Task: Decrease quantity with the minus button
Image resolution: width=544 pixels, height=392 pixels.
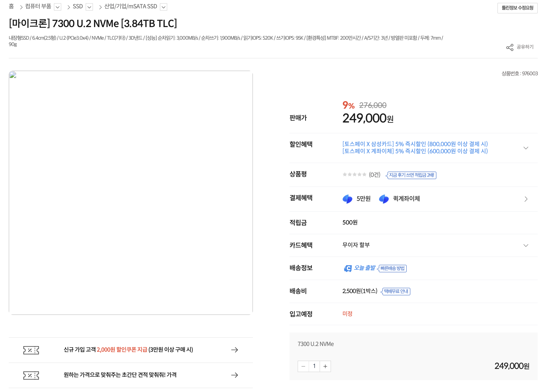Action: point(303,366)
